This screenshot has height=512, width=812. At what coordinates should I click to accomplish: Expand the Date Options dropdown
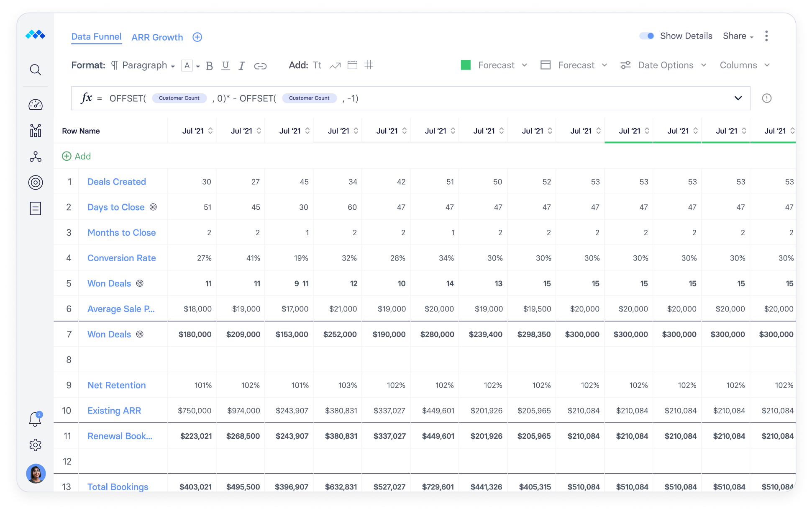point(665,65)
